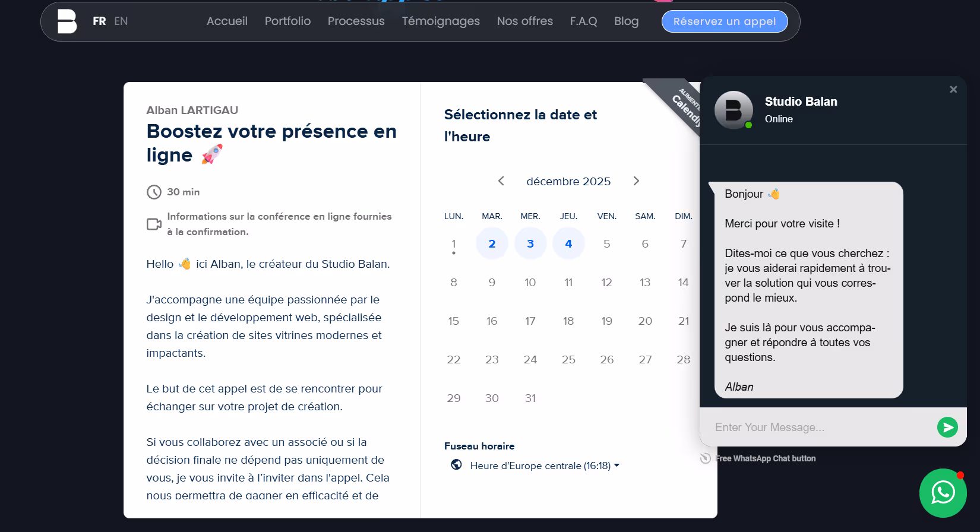The width and height of the screenshot is (980, 532).
Task: Click the Réservez un appel button
Action: 725,21
